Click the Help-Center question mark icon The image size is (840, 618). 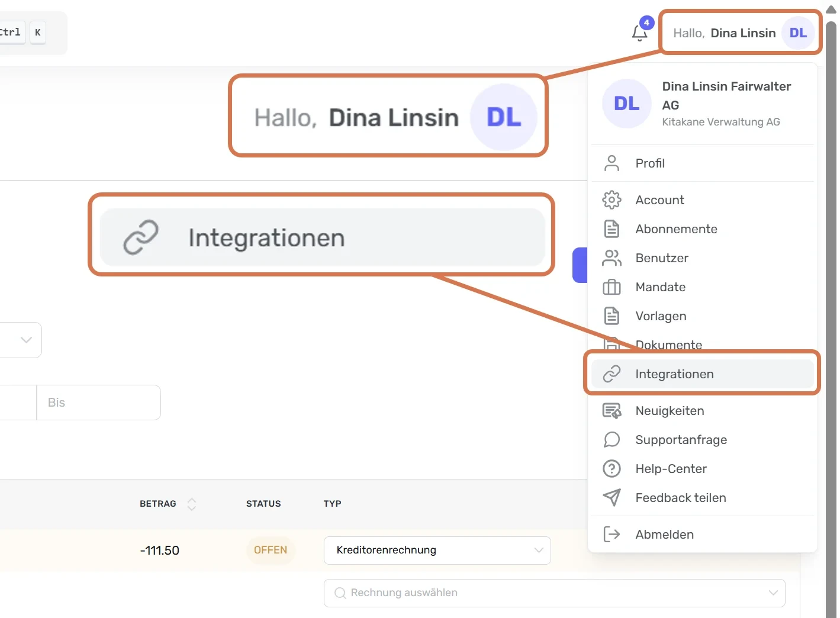pyautogui.click(x=612, y=469)
